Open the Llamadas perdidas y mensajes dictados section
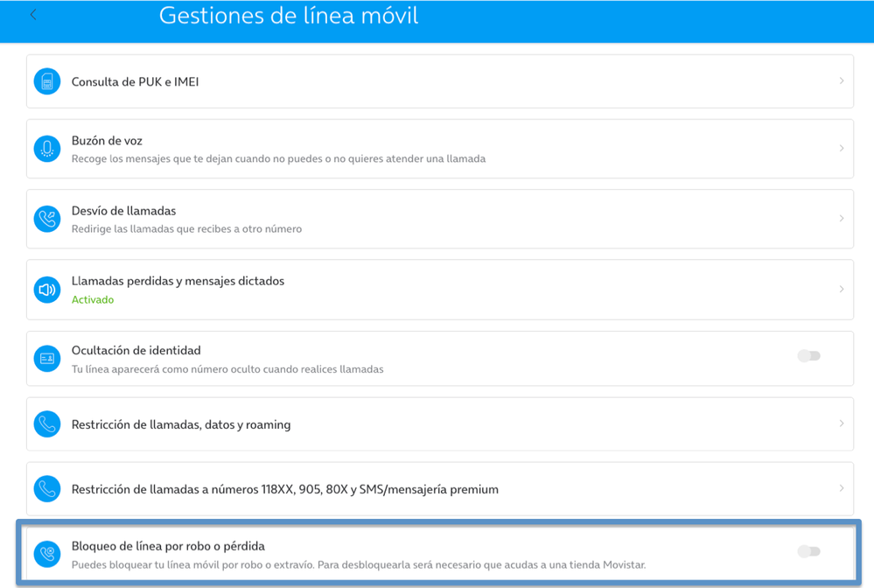Viewport: 874px width, 588px height. (842, 289)
